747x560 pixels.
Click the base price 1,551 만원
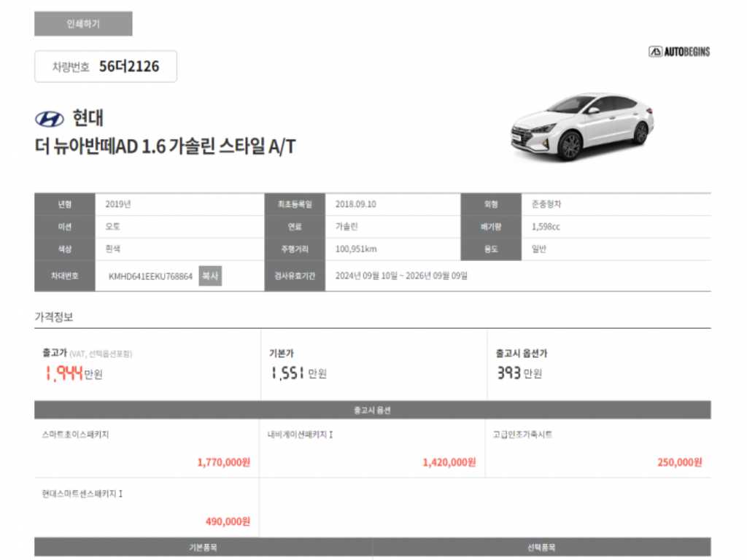coord(298,373)
